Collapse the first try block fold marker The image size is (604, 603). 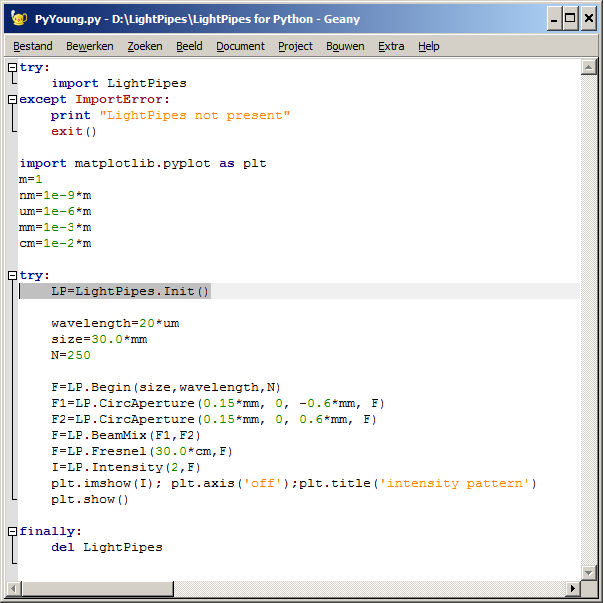coord(12,67)
